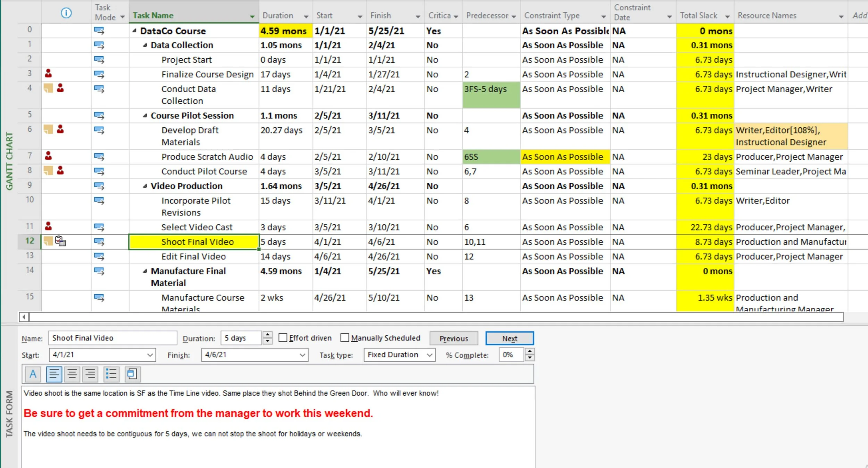Click note icon on Develop Draft Materials row
The height and width of the screenshot is (468, 868).
(x=48, y=129)
